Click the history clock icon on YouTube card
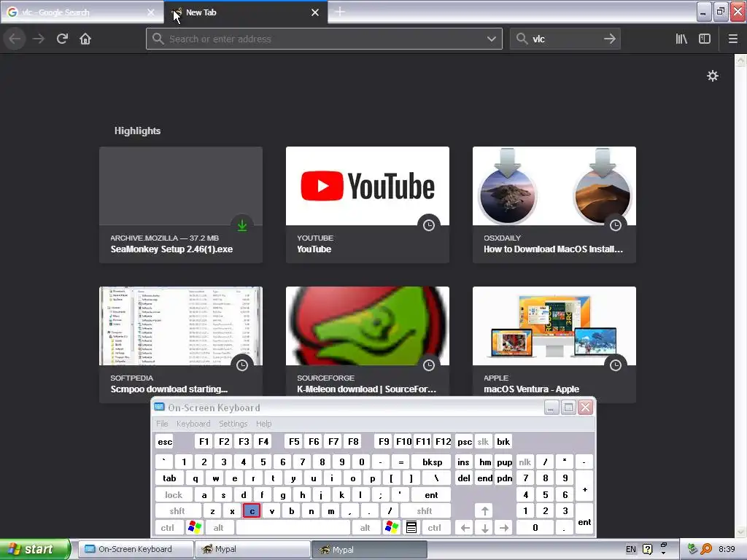 (x=429, y=225)
